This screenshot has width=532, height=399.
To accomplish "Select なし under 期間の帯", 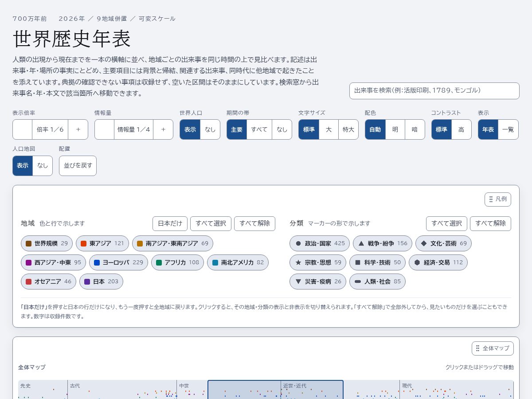I will [282, 129].
